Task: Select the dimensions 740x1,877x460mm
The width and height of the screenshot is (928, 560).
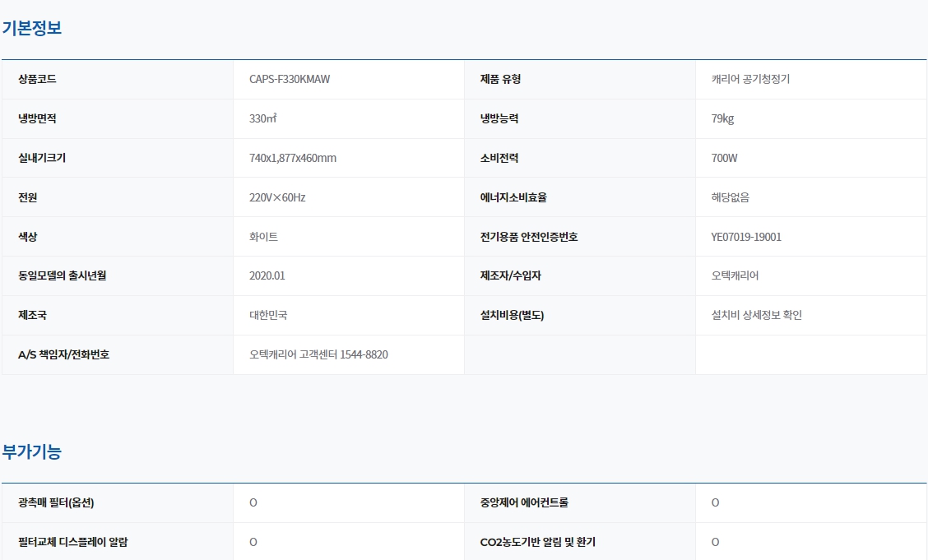Action: (x=292, y=158)
